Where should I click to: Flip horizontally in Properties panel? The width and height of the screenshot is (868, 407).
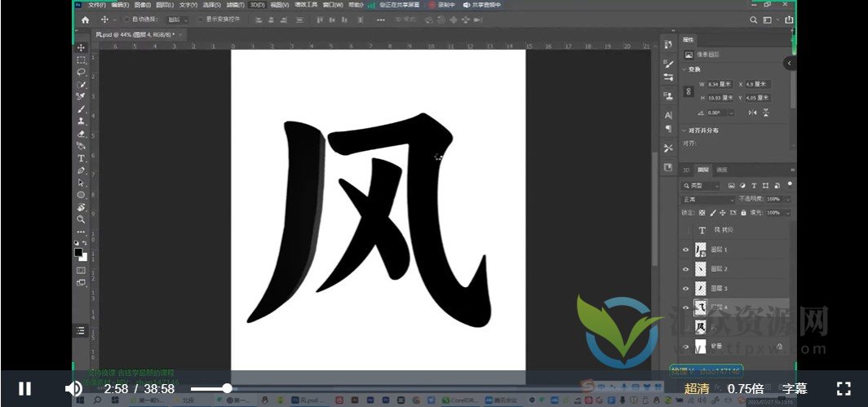click(752, 113)
